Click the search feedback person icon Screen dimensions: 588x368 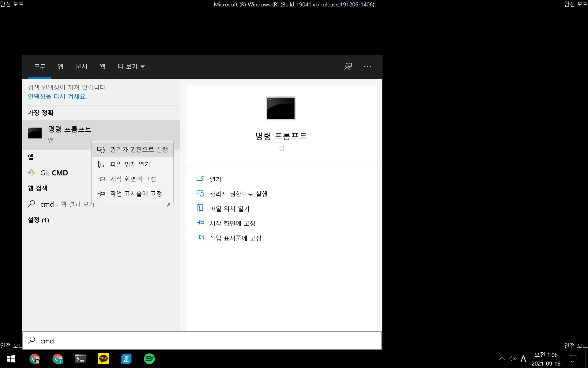(348, 67)
